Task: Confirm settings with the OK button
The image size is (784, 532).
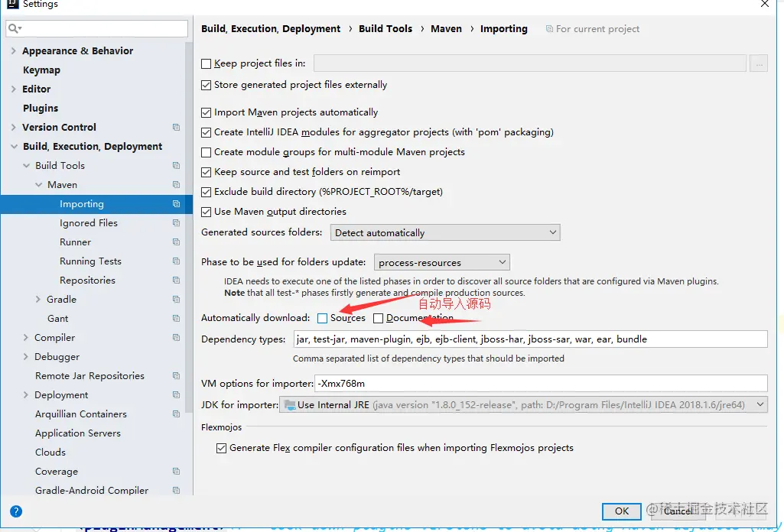Action: click(622, 511)
